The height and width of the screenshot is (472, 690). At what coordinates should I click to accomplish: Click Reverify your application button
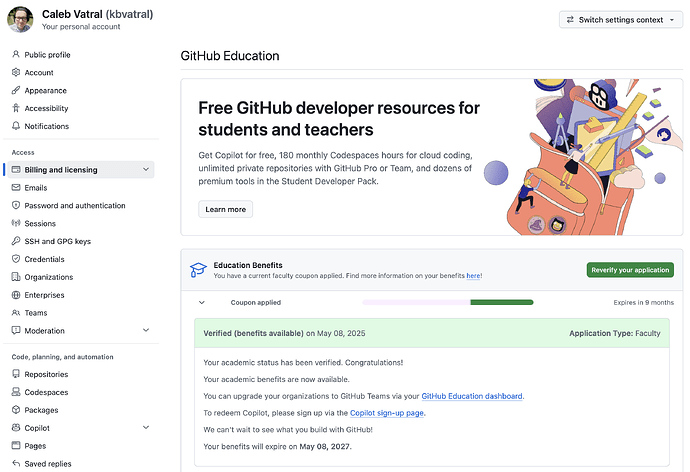point(630,270)
